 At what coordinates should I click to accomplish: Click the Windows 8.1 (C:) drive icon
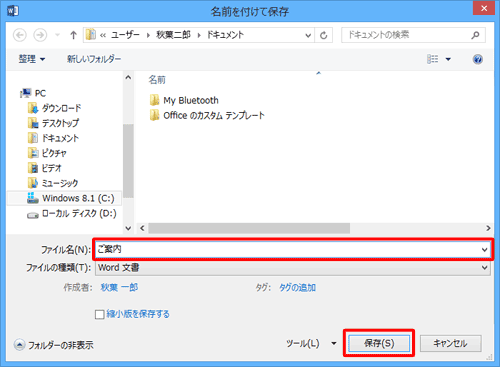coord(33,198)
